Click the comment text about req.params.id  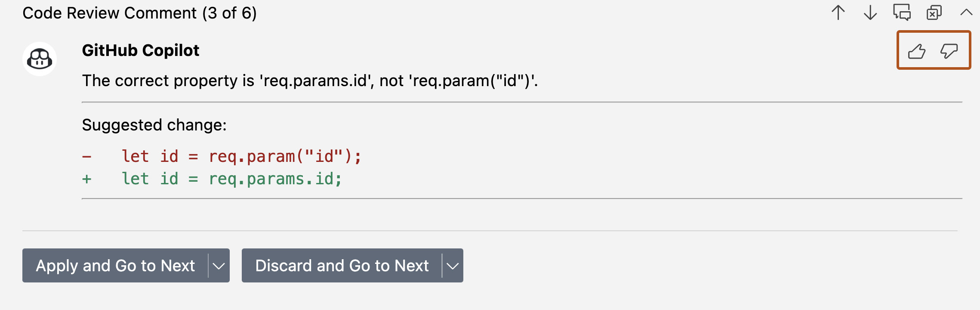pyautogui.click(x=310, y=81)
